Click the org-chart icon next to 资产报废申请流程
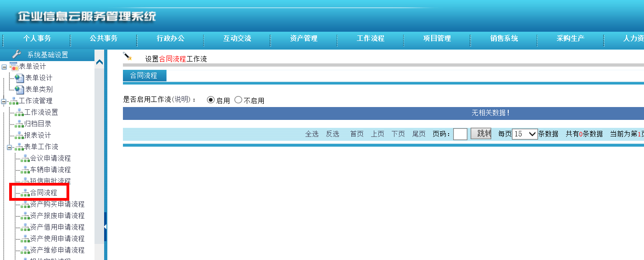644x260 pixels. [25, 216]
